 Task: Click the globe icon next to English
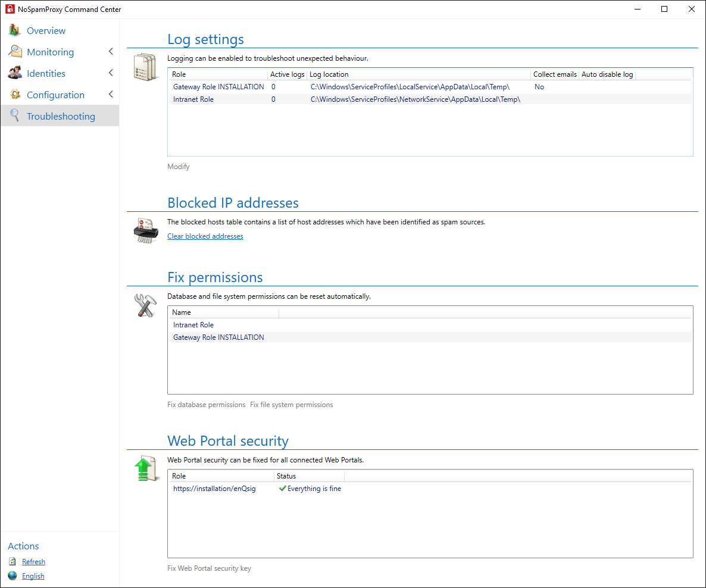[13, 576]
